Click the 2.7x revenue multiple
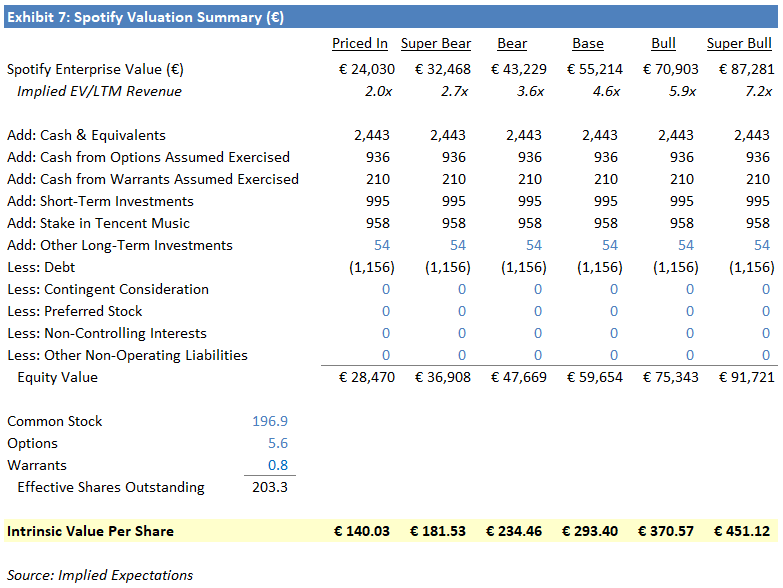This screenshot has height=588, width=783. pos(454,91)
